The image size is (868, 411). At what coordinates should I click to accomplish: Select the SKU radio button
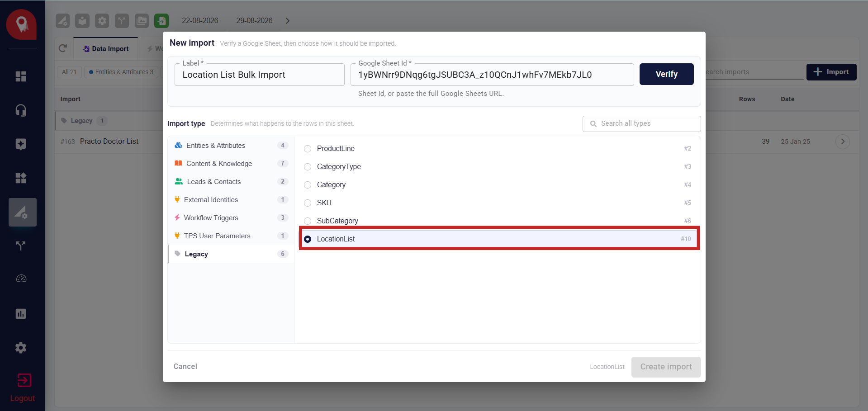tap(308, 203)
